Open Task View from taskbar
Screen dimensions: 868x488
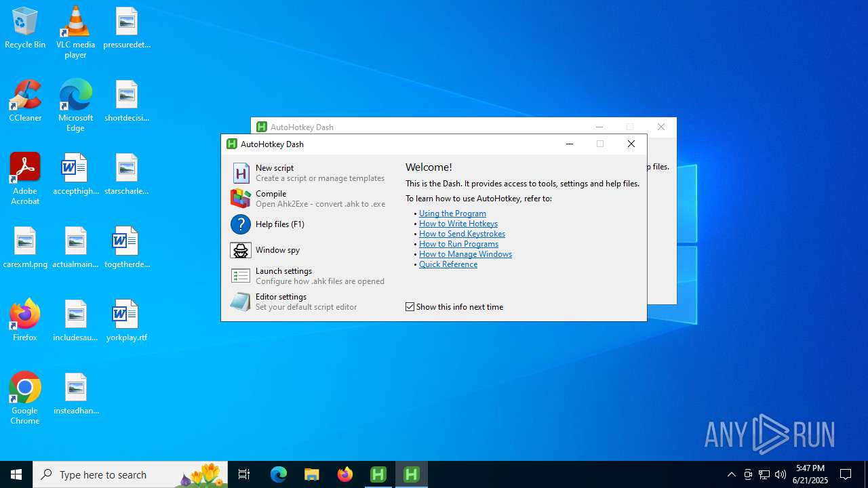[244, 474]
